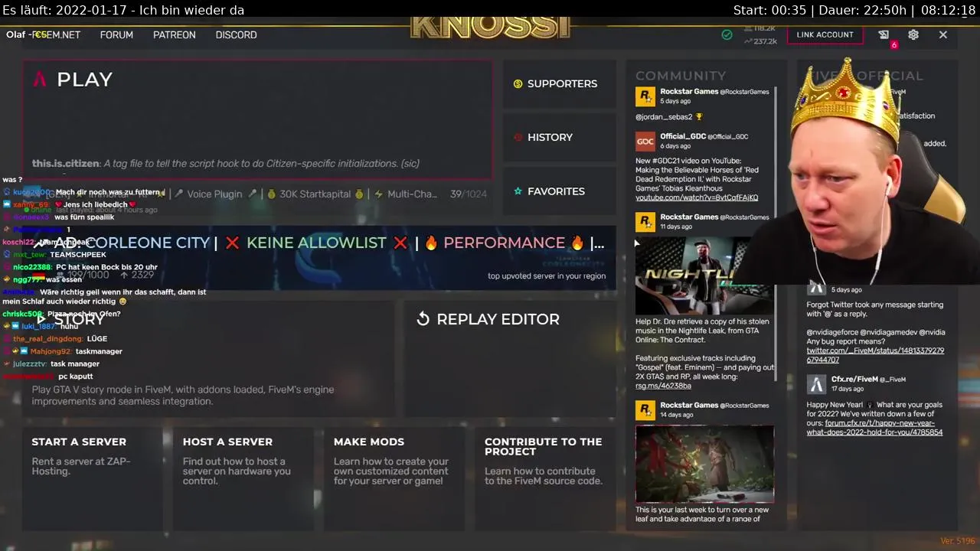This screenshot has height=551, width=980.
Task: Open the 14 days ago tweet image
Action: tap(704, 464)
